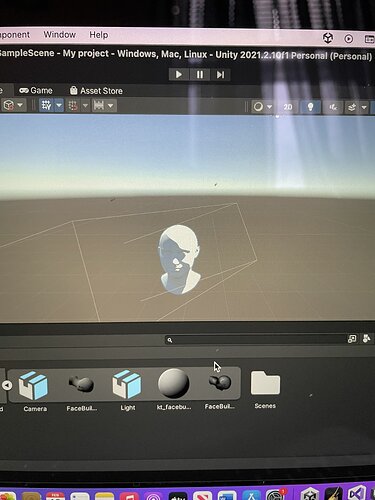Expand the grid visibility dropdown arrow
This screenshot has width=375, height=500.
click(59, 106)
